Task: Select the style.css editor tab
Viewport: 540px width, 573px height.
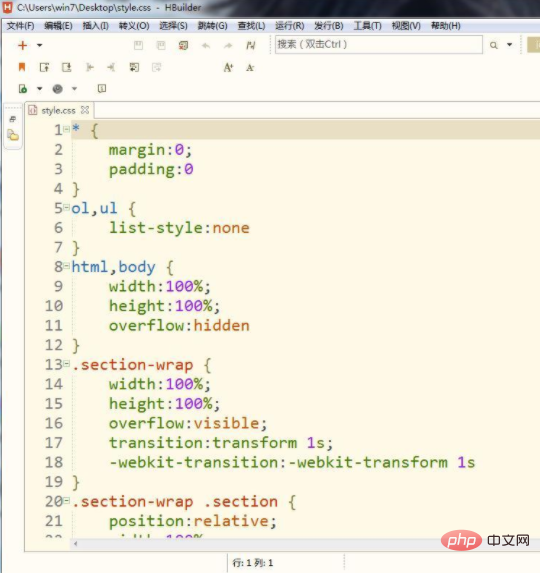Action: pos(58,110)
